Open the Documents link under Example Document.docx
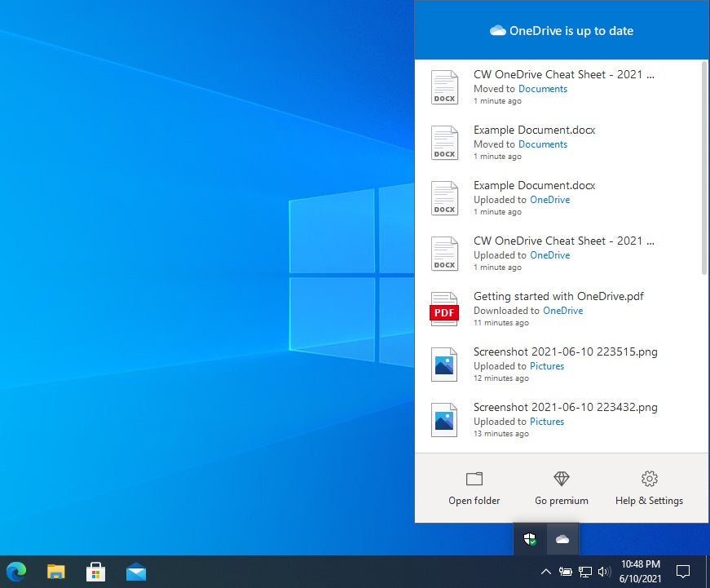The image size is (710, 588). click(543, 144)
